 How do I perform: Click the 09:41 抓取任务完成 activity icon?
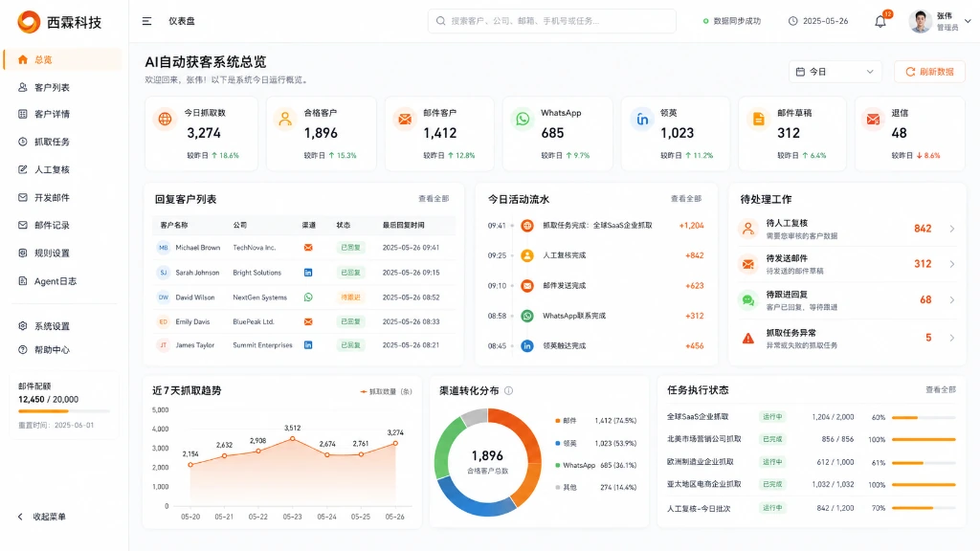[527, 226]
